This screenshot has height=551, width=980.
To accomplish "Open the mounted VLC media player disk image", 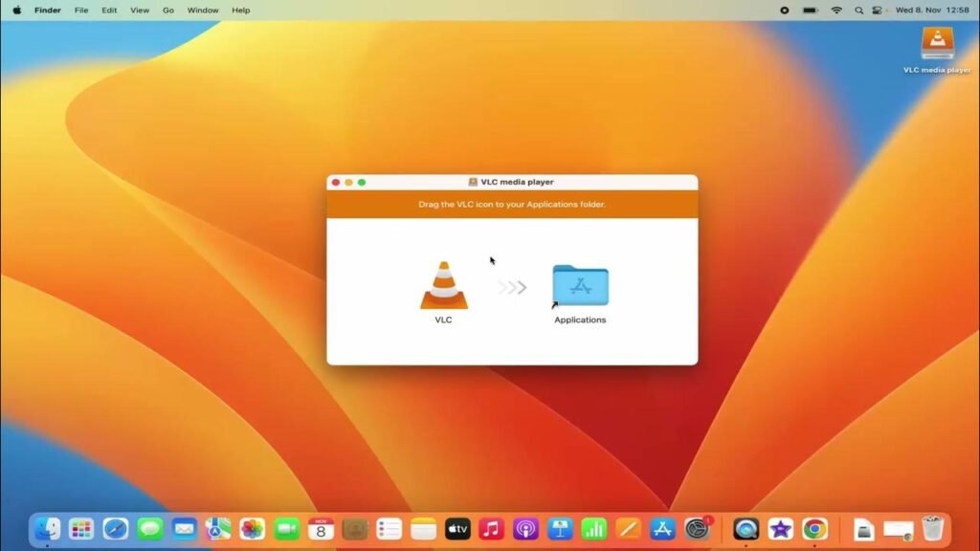I will pos(939,43).
